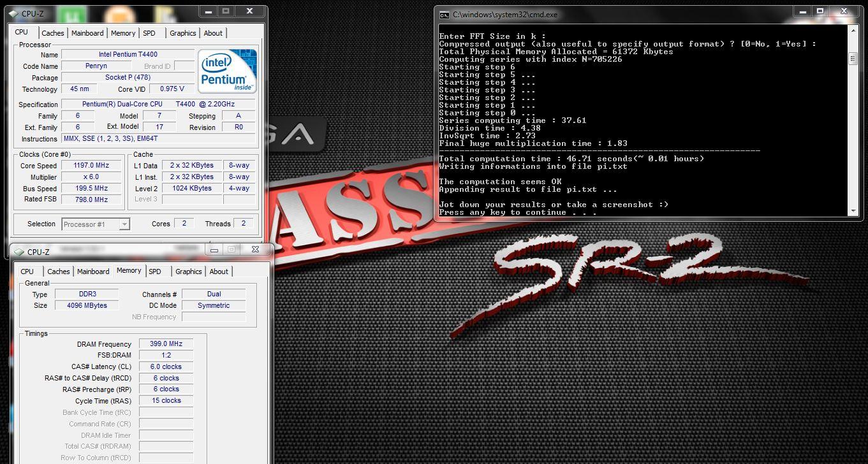Image resolution: width=868 pixels, height=464 pixels.
Task: Open About tab in lower CPU-Z window
Action: (219, 272)
